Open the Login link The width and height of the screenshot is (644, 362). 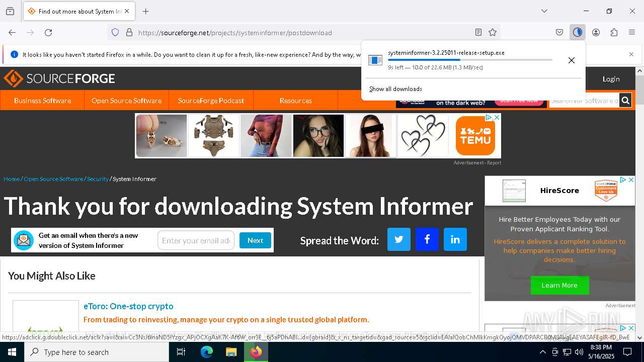[x=611, y=79]
